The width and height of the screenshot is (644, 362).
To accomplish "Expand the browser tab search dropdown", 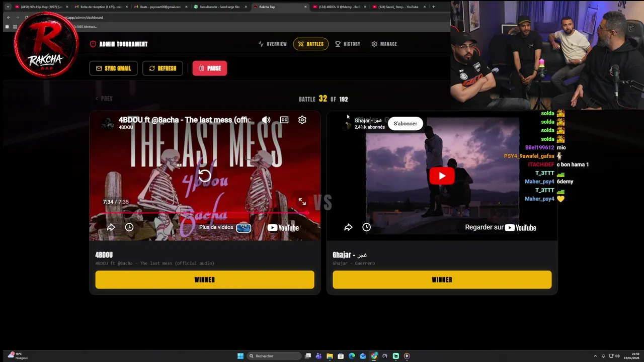I will pos(8,7).
